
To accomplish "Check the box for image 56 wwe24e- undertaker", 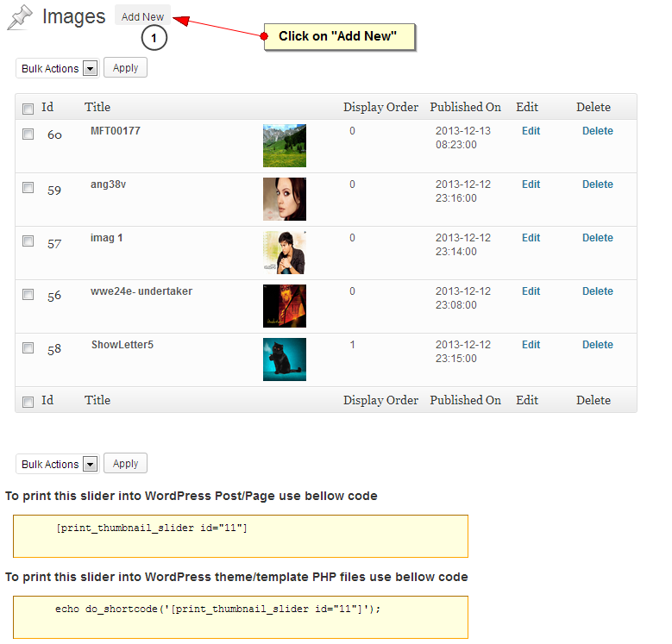I will 28,295.
